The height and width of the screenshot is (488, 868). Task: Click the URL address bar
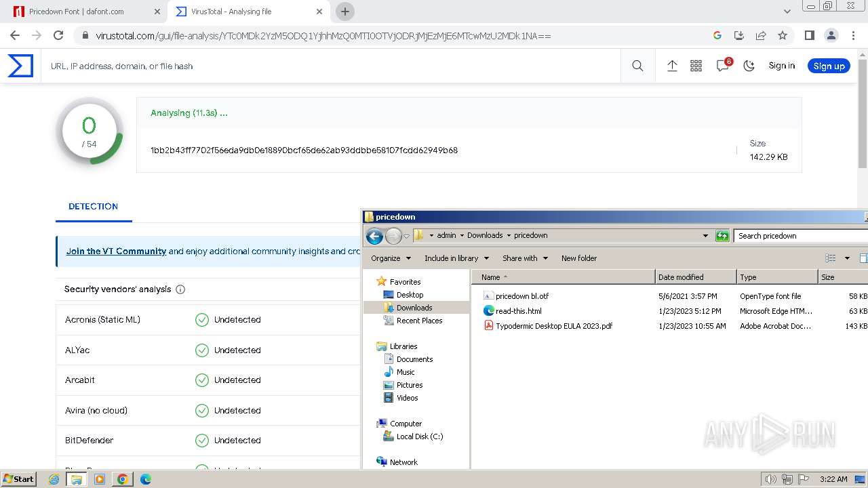point(400,35)
